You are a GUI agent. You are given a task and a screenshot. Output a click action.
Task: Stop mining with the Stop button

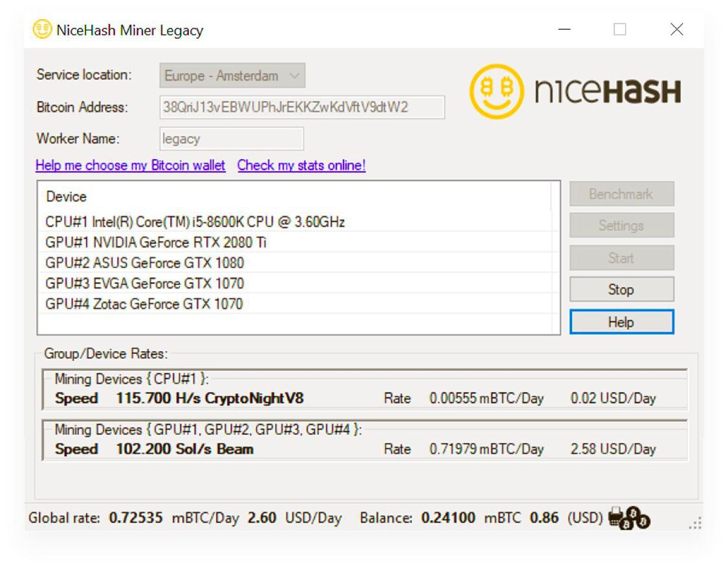click(621, 290)
